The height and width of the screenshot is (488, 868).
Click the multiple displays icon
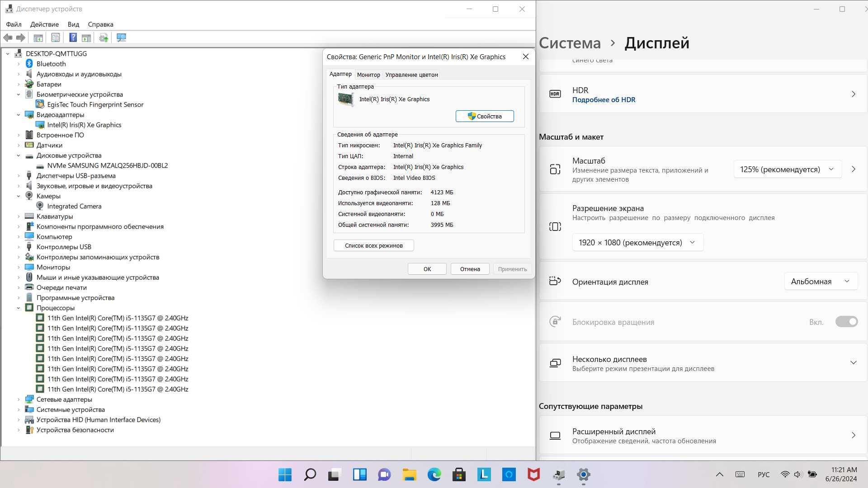[555, 363]
